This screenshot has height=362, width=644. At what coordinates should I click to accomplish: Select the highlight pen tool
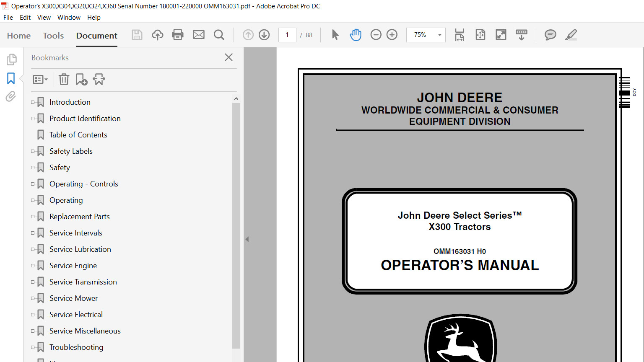pos(571,35)
